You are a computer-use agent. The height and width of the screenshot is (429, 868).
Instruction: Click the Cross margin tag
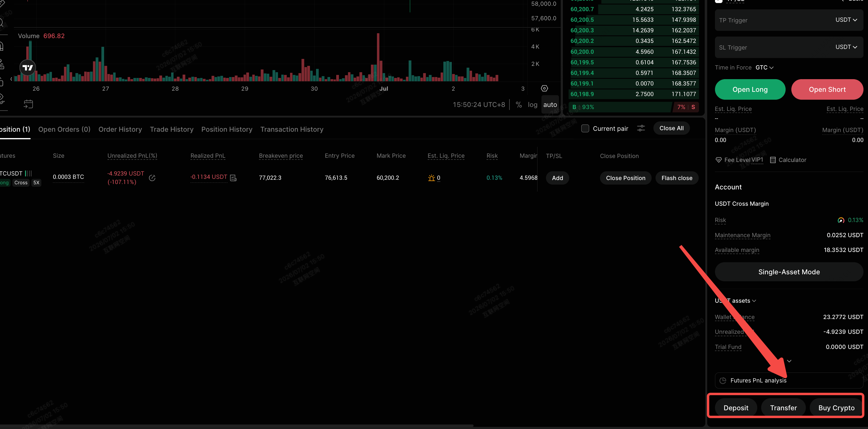21,182
